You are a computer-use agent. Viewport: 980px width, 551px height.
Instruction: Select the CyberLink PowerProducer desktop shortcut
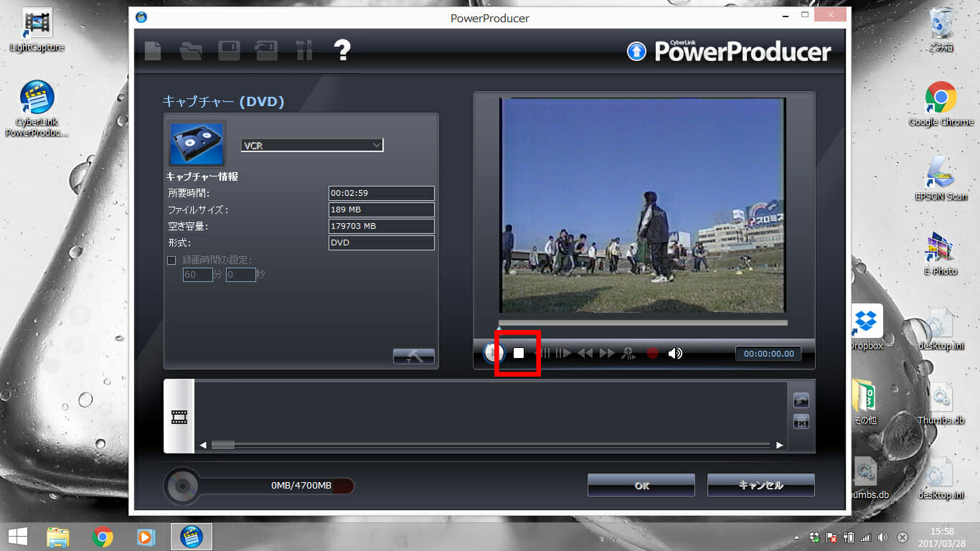tap(37, 109)
